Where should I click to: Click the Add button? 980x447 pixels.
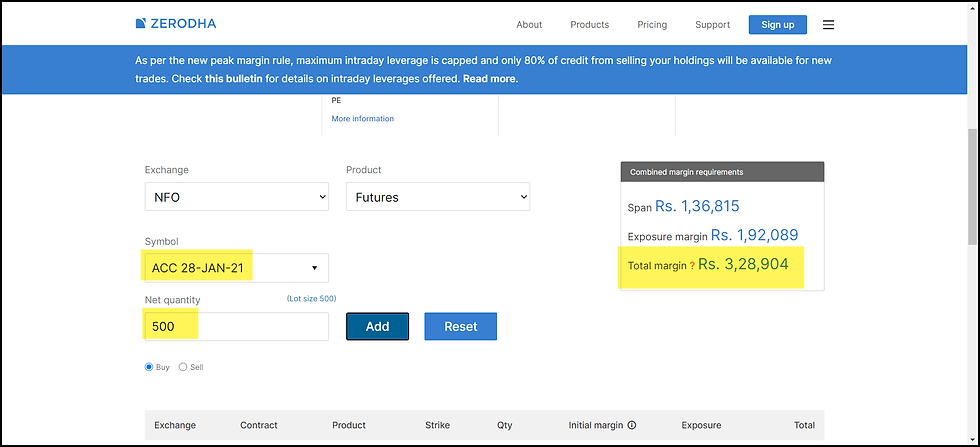point(378,326)
